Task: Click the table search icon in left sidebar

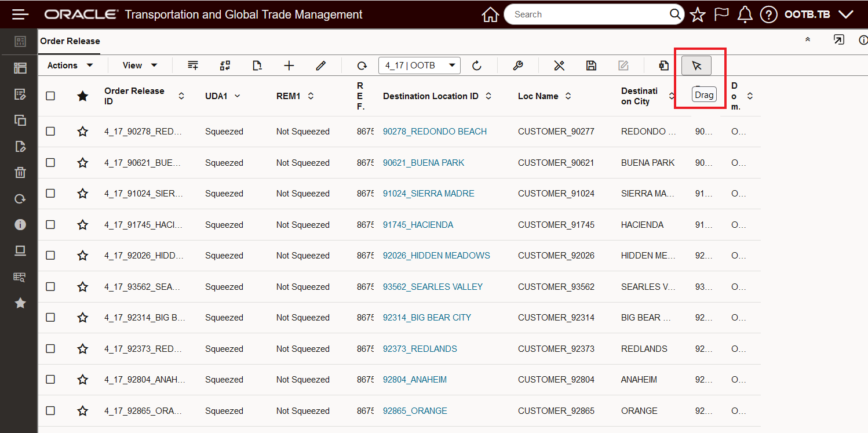Action: tap(20, 277)
